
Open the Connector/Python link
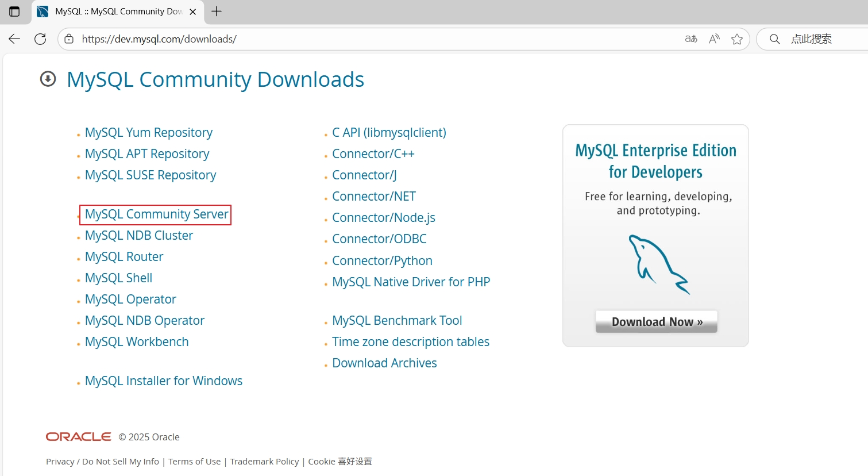tap(382, 261)
